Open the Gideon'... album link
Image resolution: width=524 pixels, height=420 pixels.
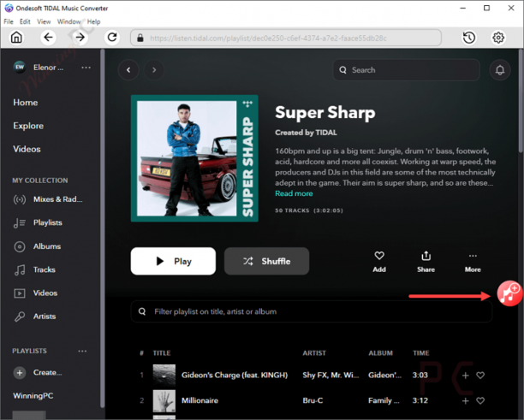click(x=385, y=376)
